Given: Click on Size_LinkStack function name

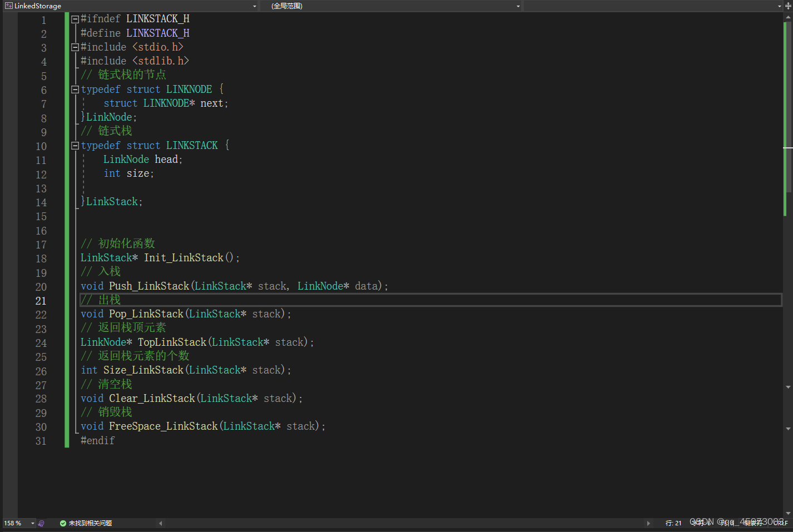Looking at the screenshot, I should coord(143,370).
